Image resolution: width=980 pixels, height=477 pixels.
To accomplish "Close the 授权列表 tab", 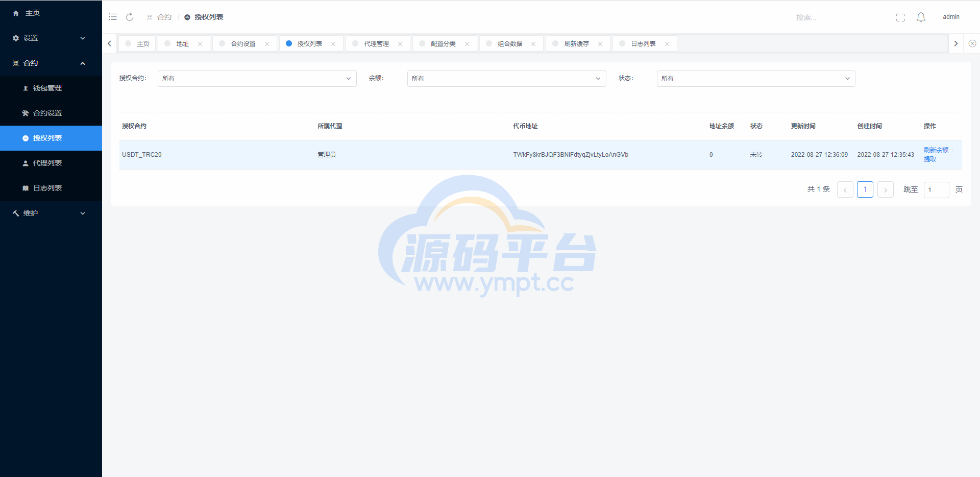I will pos(333,44).
